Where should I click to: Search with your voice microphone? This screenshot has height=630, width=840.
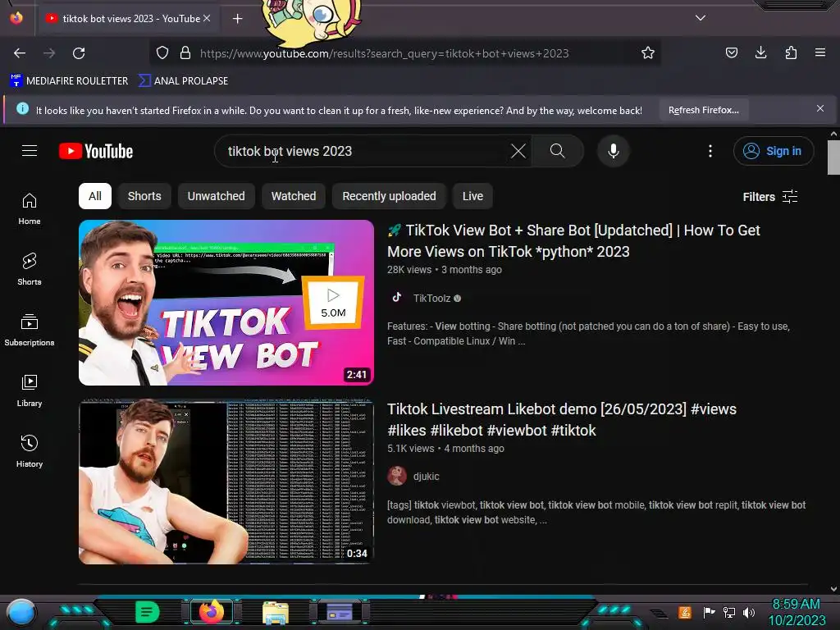[x=614, y=151]
